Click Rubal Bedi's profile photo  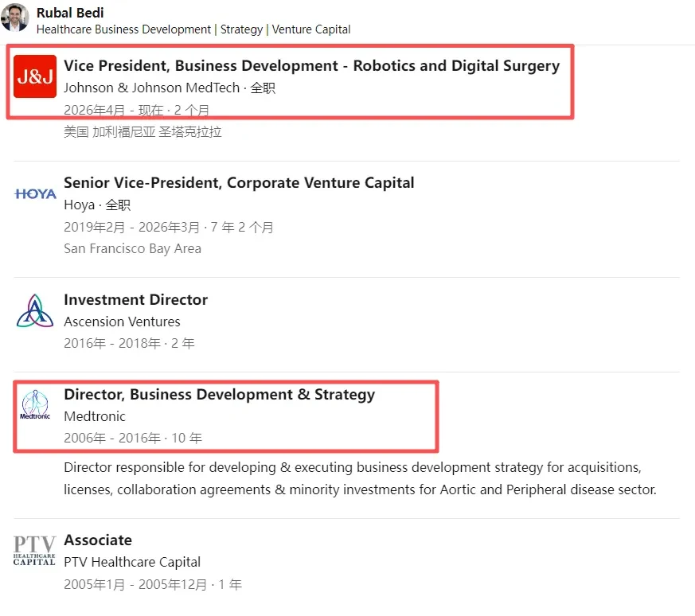15,18
